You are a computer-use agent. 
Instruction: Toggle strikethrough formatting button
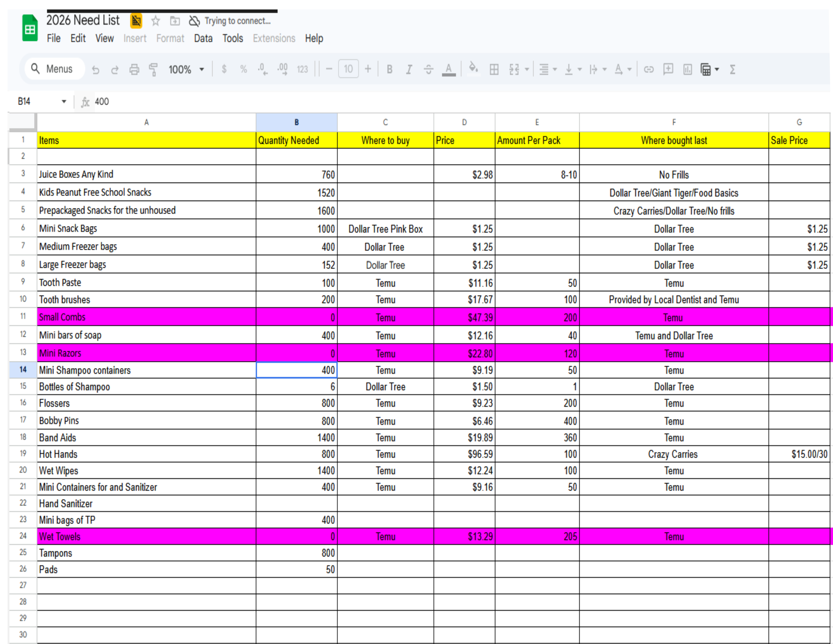(x=428, y=69)
